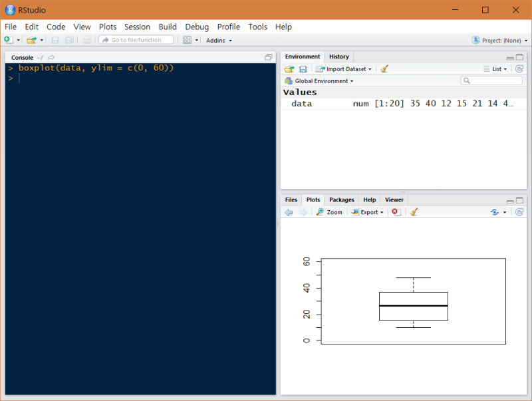
Task: Open the Export plot dropdown
Action: (368, 212)
